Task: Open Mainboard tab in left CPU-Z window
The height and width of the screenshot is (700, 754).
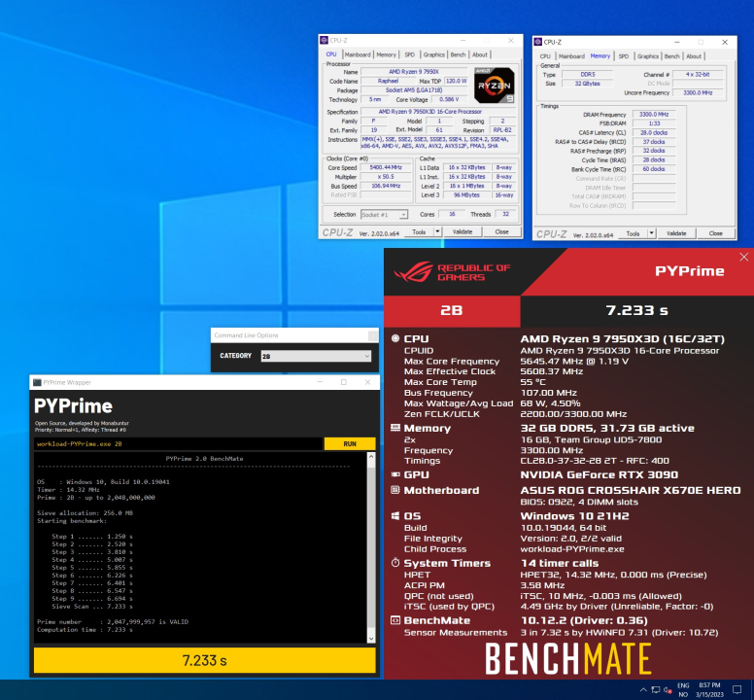Action: 358,54
